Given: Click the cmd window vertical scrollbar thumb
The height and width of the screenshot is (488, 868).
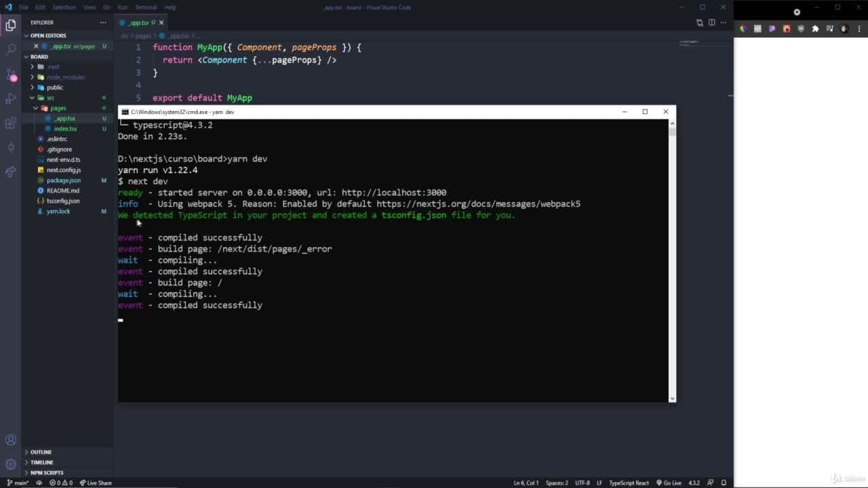Looking at the screenshot, I should point(672,131).
